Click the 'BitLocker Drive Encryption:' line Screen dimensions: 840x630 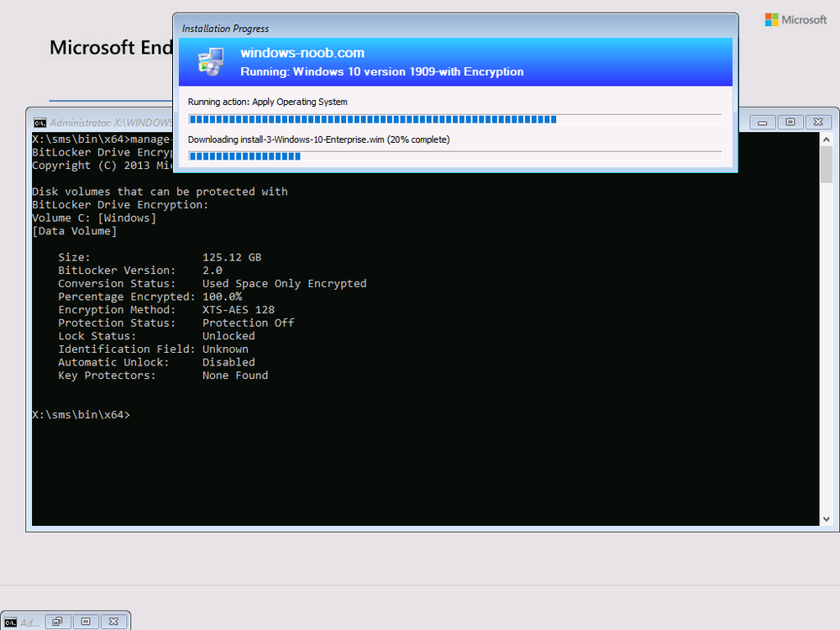point(120,205)
